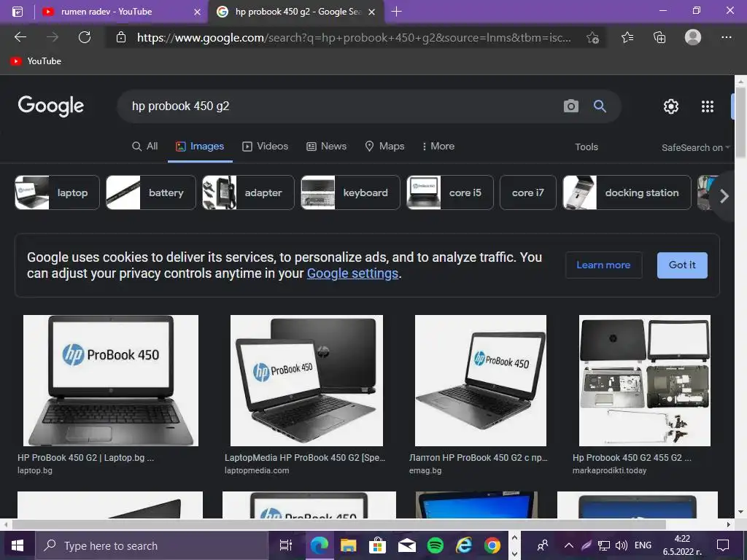Filter by the adapter chip

coord(248,192)
